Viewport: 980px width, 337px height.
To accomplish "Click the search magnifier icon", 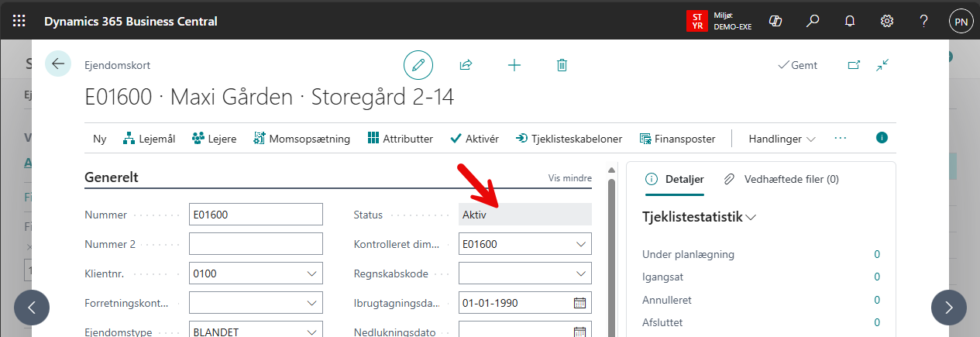I will (813, 21).
